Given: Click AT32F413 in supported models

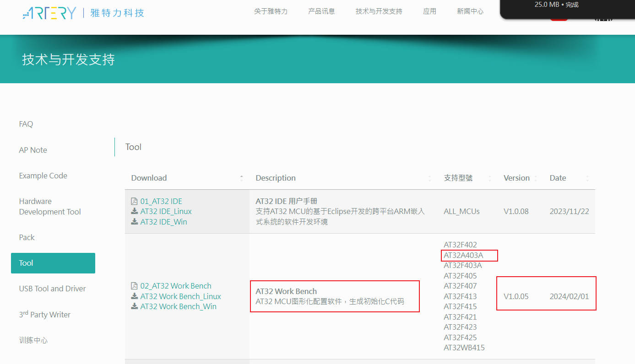Looking at the screenshot, I should (460, 296).
